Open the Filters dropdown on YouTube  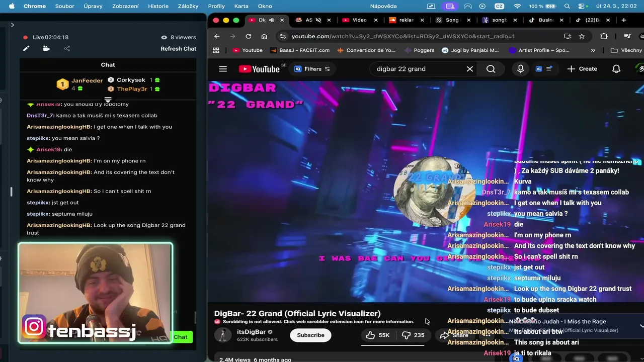pos(312,69)
